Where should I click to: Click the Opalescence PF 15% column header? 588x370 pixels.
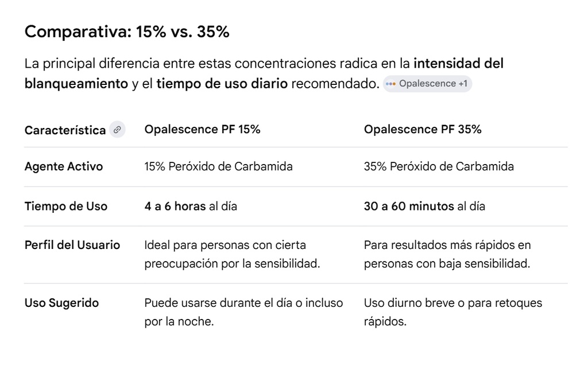202,130
